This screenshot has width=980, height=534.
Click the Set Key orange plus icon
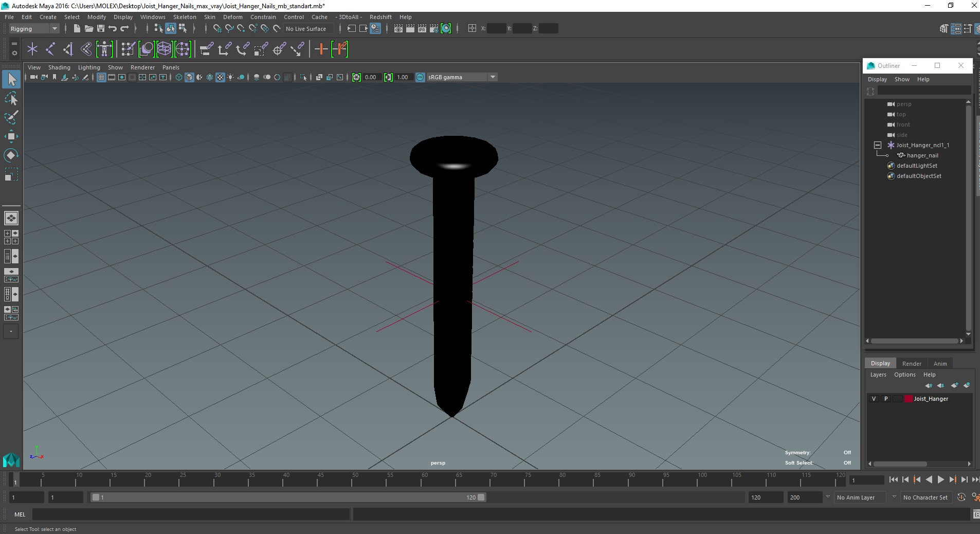coord(321,49)
